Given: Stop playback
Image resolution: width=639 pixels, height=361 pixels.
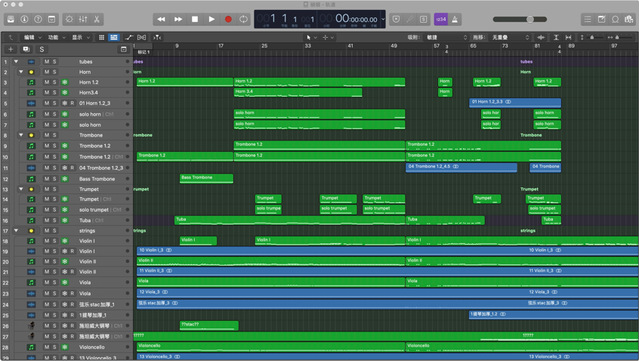Looking at the screenshot, I should coord(195,19).
